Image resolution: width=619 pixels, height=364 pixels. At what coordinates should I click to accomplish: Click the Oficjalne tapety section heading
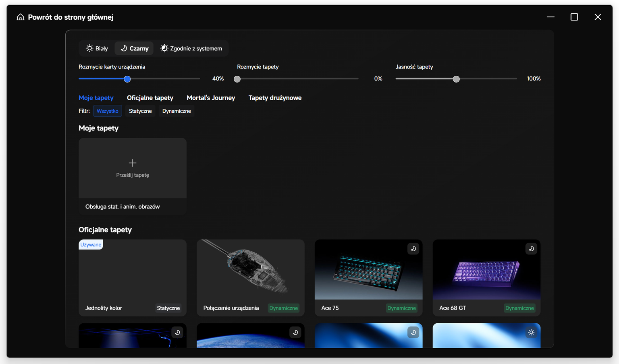105,230
